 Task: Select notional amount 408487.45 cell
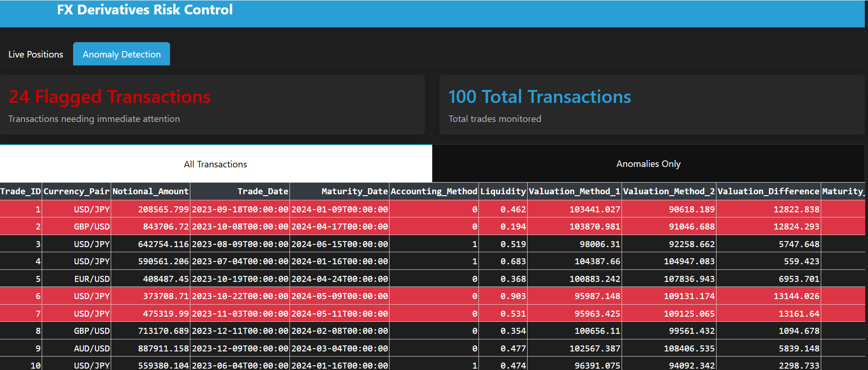tap(151, 279)
